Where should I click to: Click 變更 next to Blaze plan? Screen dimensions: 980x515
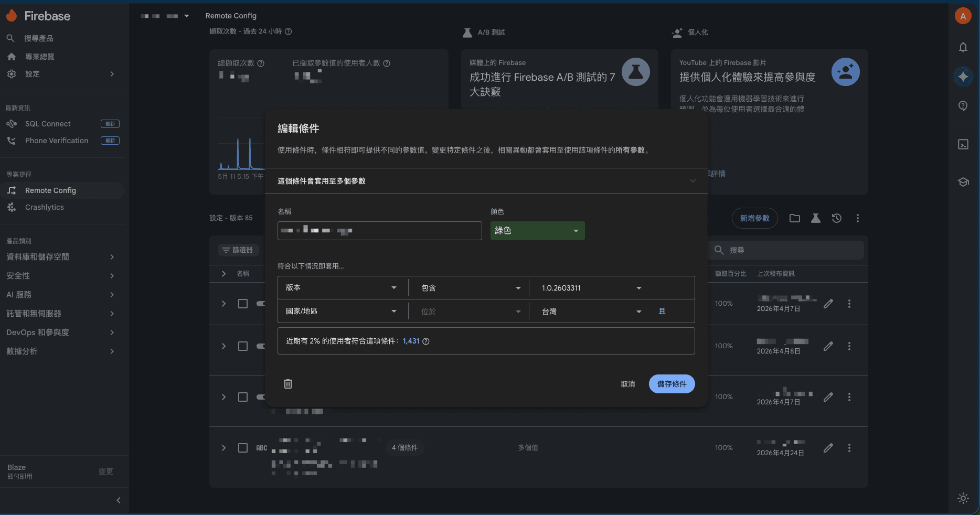click(x=106, y=471)
